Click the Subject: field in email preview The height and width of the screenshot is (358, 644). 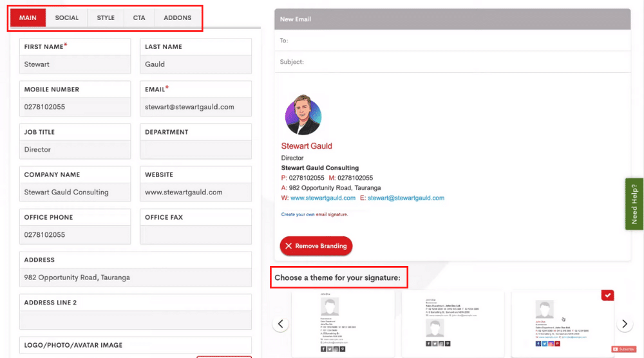(453, 62)
